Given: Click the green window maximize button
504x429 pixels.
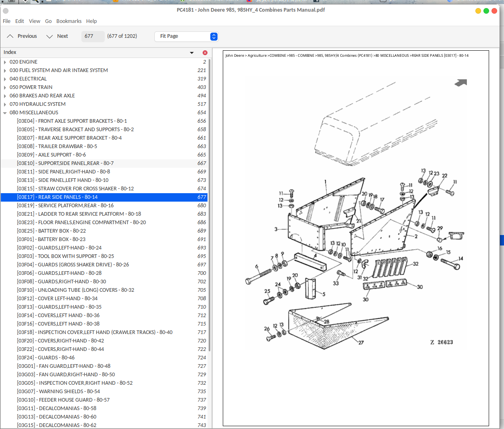Looking at the screenshot, I should (x=486, y=11).
